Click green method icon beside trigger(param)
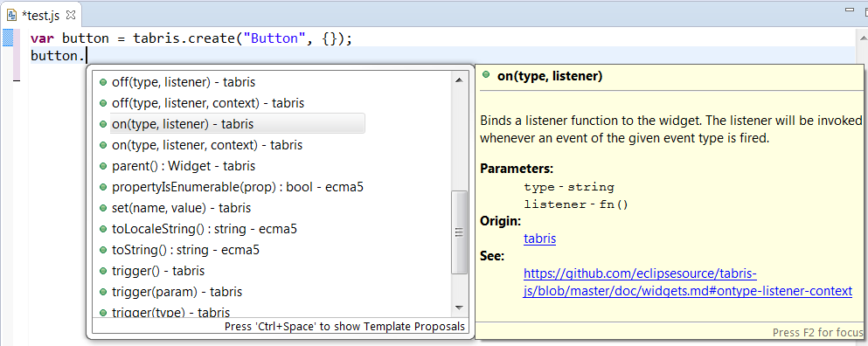Screen dimensions: 868x346 pyautogui.click(x=102, y=293)
